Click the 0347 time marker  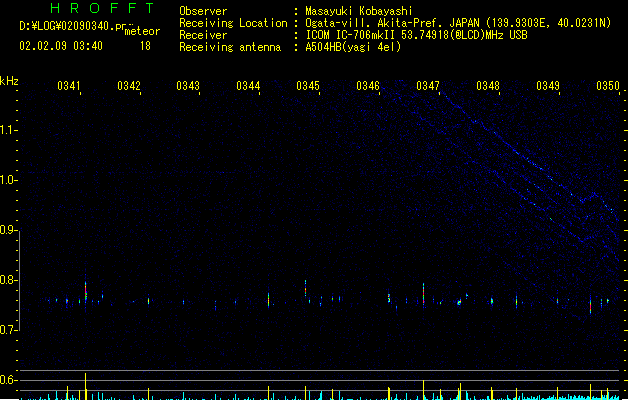click(428, 85)
